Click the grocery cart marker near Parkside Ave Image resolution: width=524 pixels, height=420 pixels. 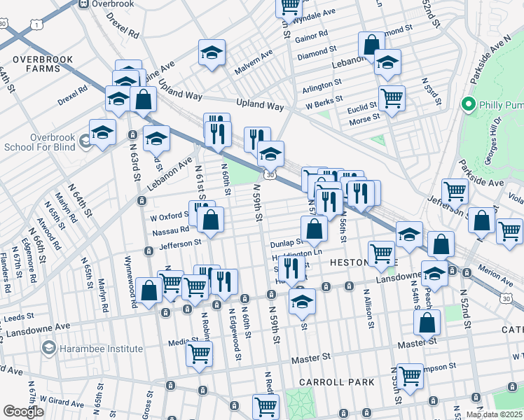point(455,192)
